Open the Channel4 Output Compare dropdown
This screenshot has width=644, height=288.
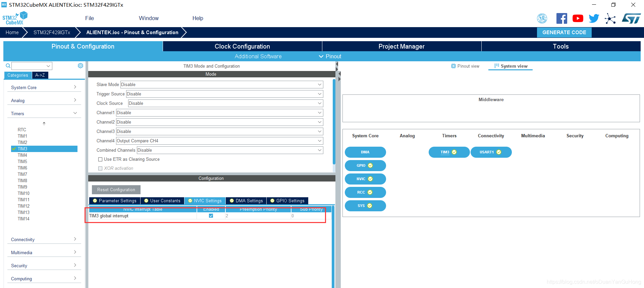pyautogui.click(x=219, y=141)
